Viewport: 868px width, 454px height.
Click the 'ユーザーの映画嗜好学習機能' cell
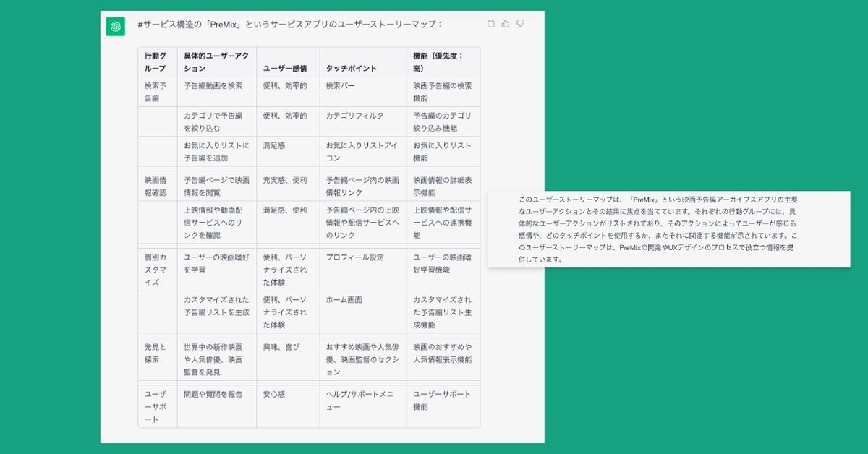click(443, 270)
